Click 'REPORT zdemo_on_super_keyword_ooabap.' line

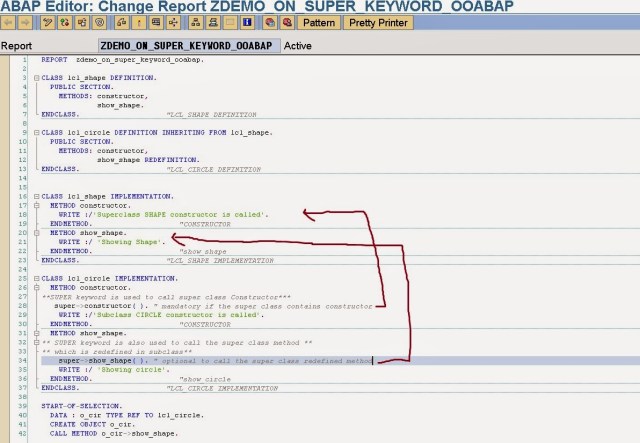point(122,60)
